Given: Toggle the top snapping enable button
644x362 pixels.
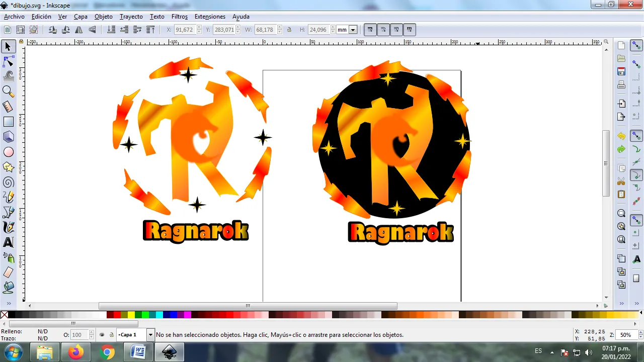Looking at the screenshot, I should pyautogui.click(x=636, y=46).
